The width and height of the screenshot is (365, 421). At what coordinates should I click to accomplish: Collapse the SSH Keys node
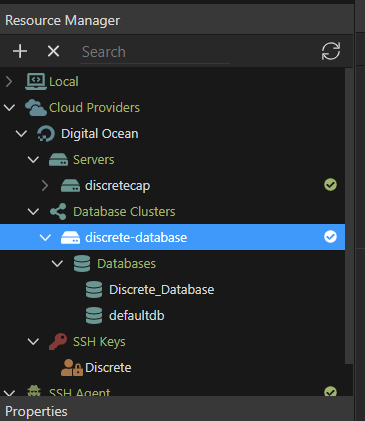[x=33, y=342]
